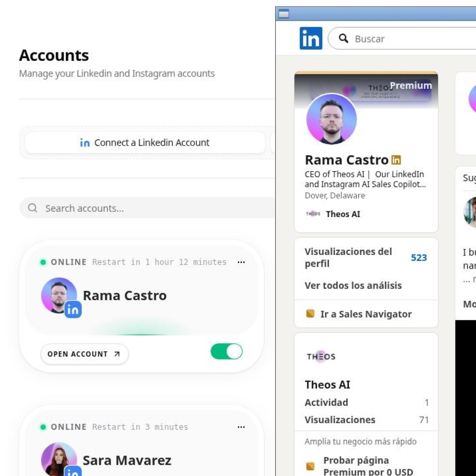Viewport: 476px width, 476px height.
Task: Click the Actividad row in Theos AI card
Action: point(366,403)
